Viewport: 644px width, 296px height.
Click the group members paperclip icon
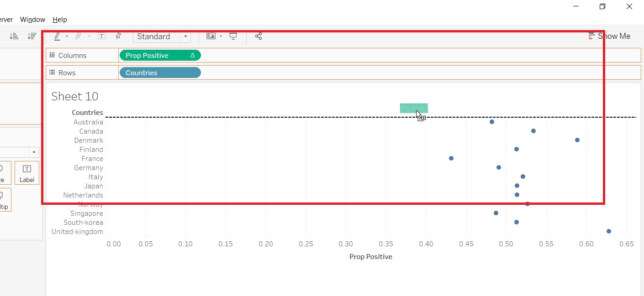click(78, 36)
